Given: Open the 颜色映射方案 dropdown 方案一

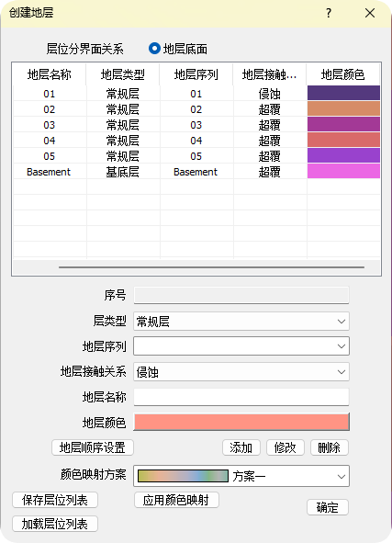Looking at the screenshot, I should (241, 476).
